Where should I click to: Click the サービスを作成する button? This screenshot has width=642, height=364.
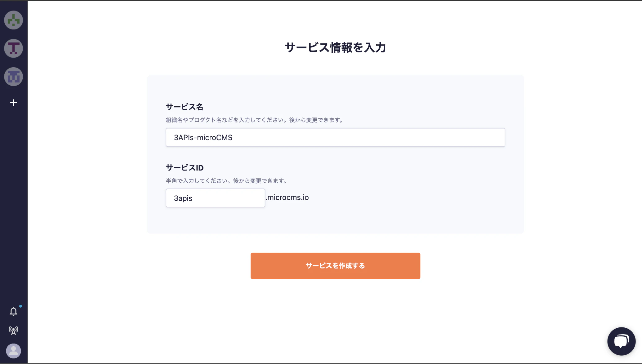click(335, 266)
